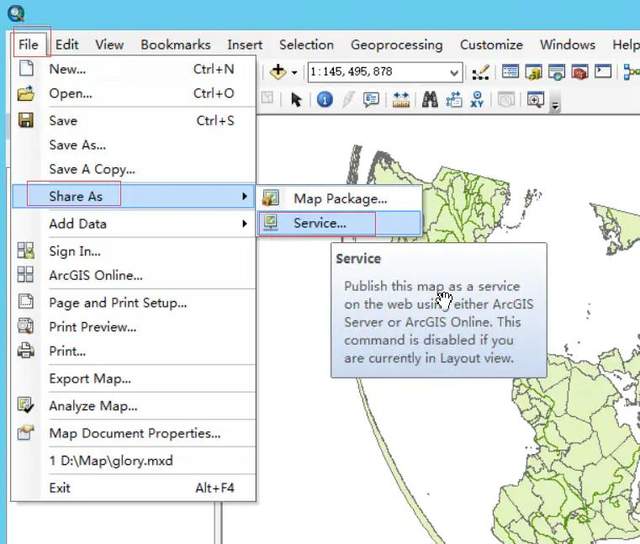Screen dimensions: 640x544
Task: Open the Search window icon
Action: pyautogui.click(x=556, y=72)
